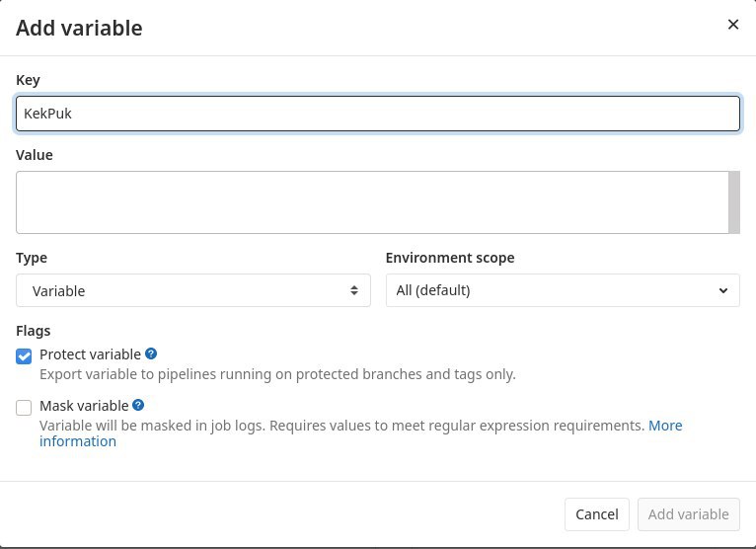Open Protect variable help icon

(151, 353)
